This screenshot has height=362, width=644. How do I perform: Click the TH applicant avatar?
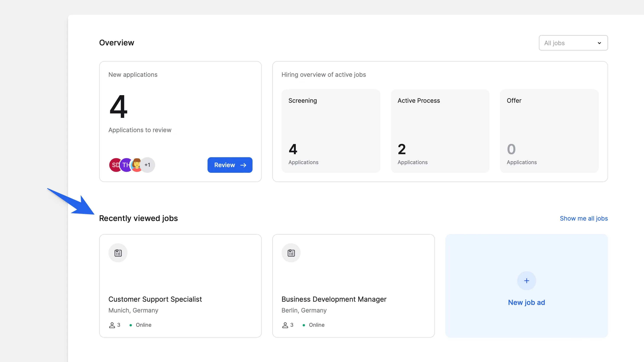126,165
